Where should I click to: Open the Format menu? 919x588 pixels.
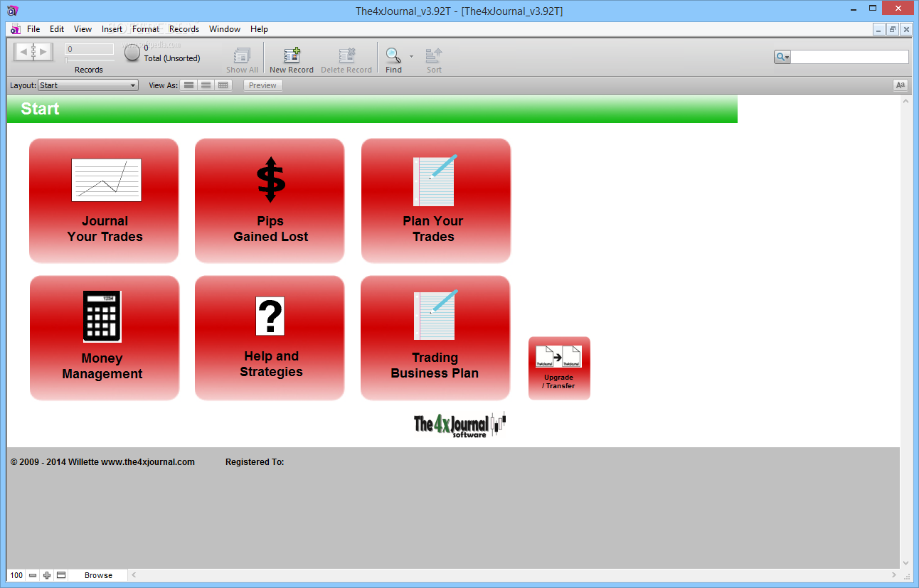point(146,29)
